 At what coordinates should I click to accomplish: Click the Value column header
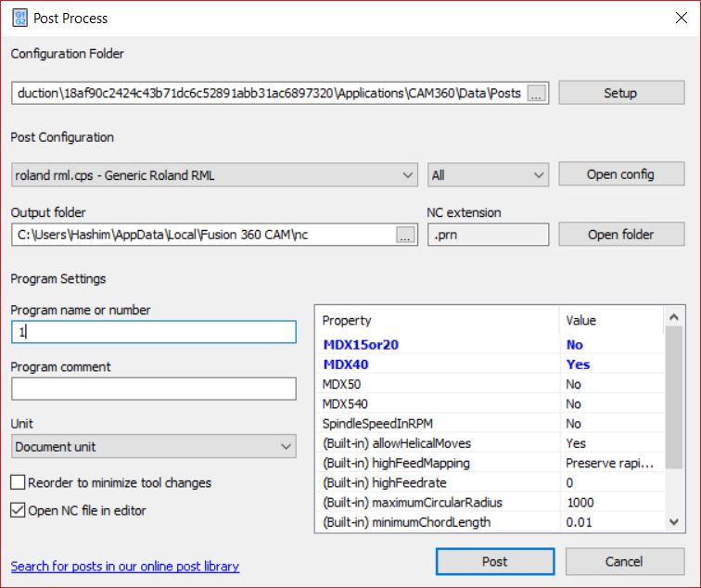coord(612,320)
